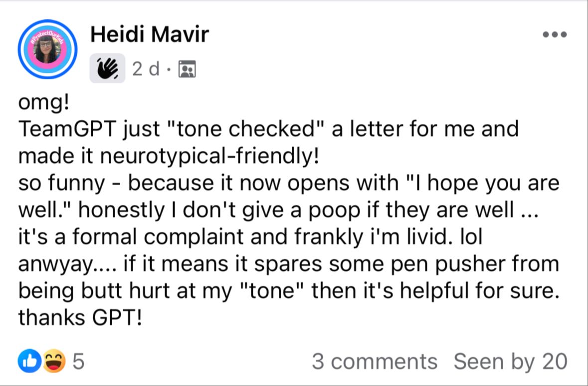The width and height of the screenshot is (588, 386).
Task: View the "Seen by 20" list
Action: coord(510,361)
